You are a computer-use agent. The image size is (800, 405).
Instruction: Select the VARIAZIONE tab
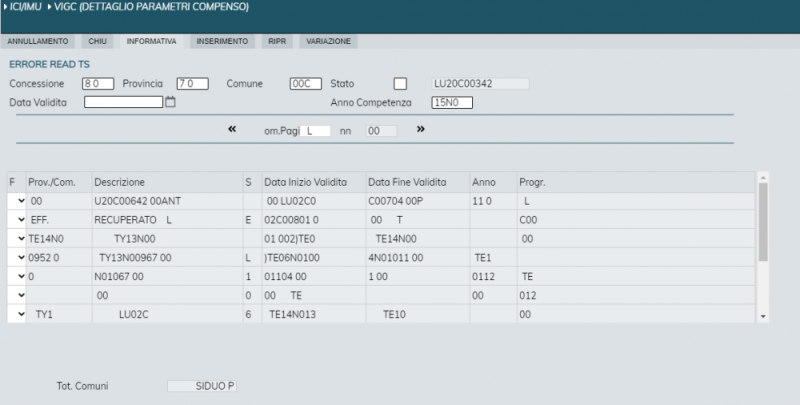(328, 42)
